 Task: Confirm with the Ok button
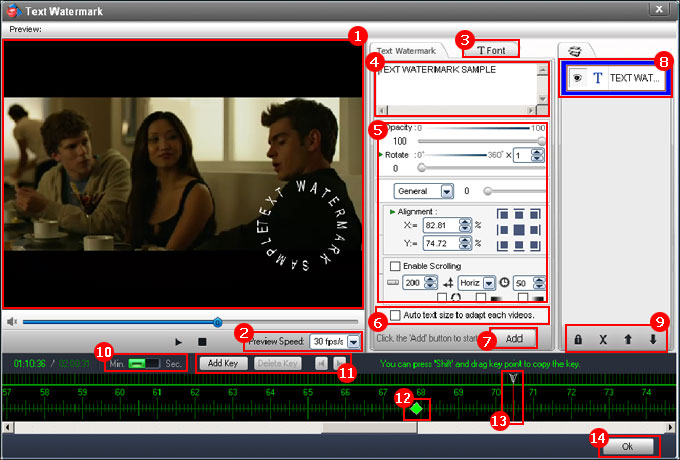pyautogui.click(x=628, y=446)
